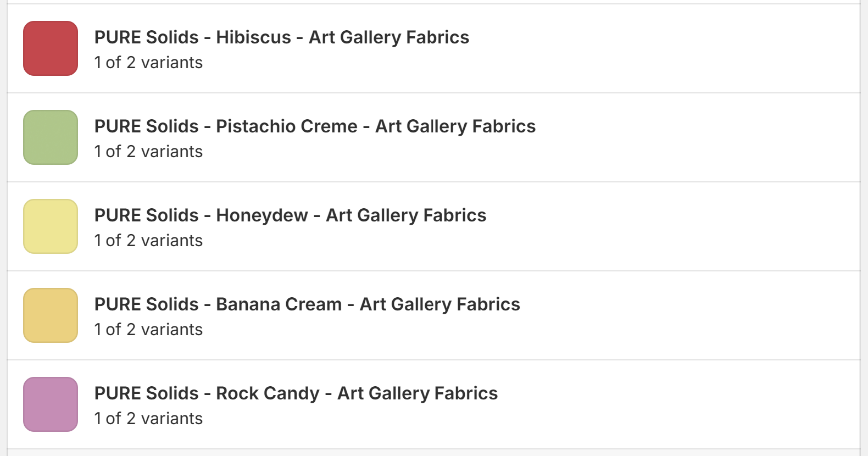Viewport: 868px width, 456px height.
Task: Open PURE Solids - Banana Cream title
Action: (307, 304)
